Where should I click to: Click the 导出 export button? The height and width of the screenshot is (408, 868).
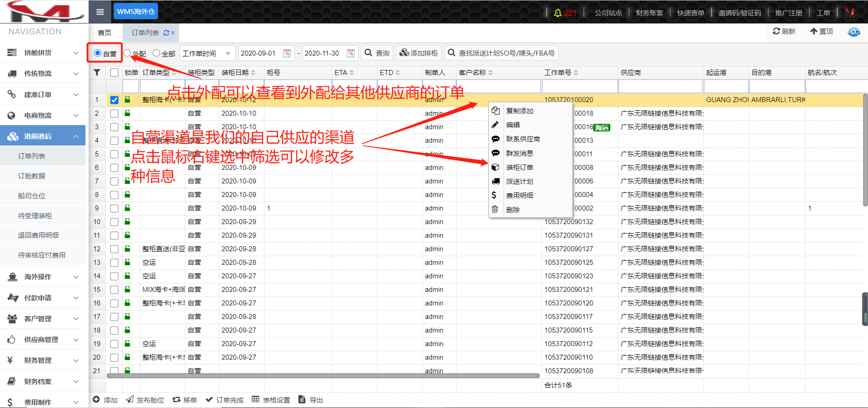click(x=311, y=400)
